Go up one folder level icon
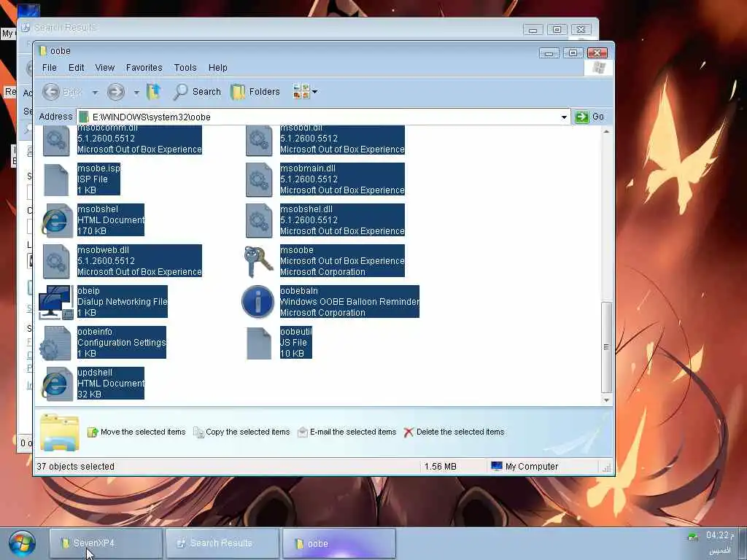This screenshot has width=747, height=560. point(153,91)
